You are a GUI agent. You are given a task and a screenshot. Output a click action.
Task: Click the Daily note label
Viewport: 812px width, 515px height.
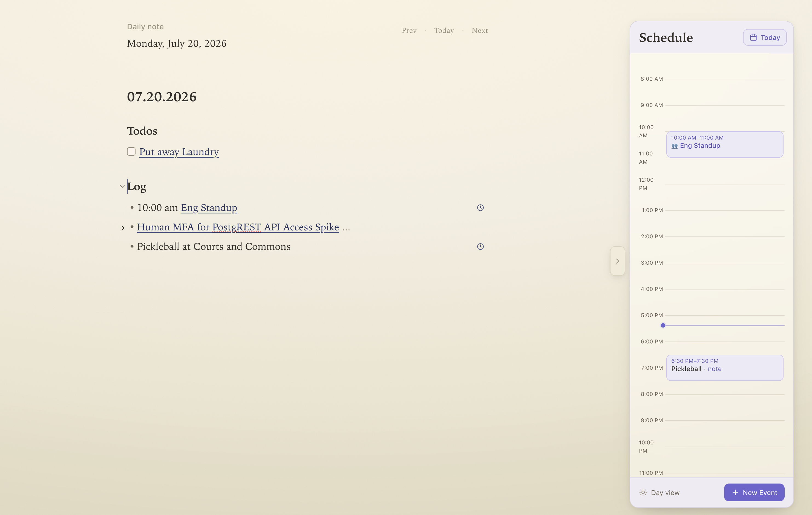pos(145,27)
